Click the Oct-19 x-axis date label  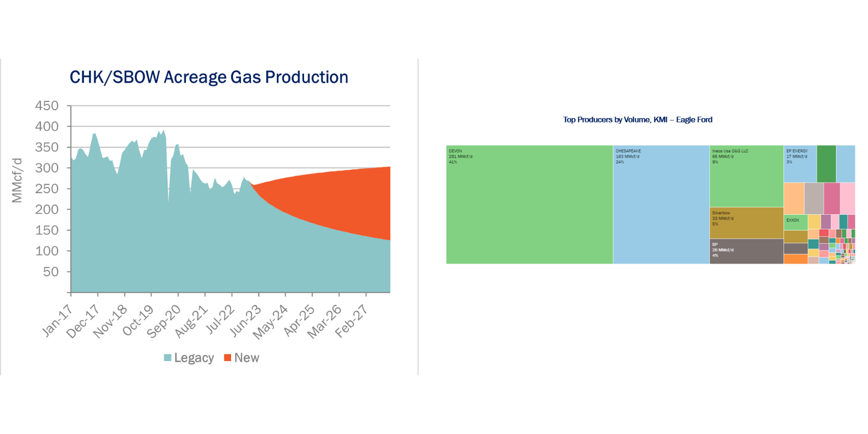pyautogui.click(x=137, y=320)
